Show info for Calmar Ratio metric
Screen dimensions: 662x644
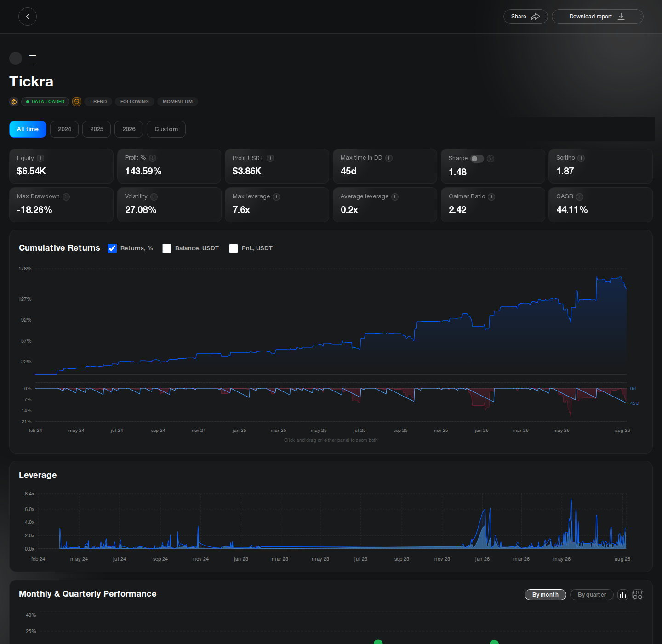tap(491, 197)
